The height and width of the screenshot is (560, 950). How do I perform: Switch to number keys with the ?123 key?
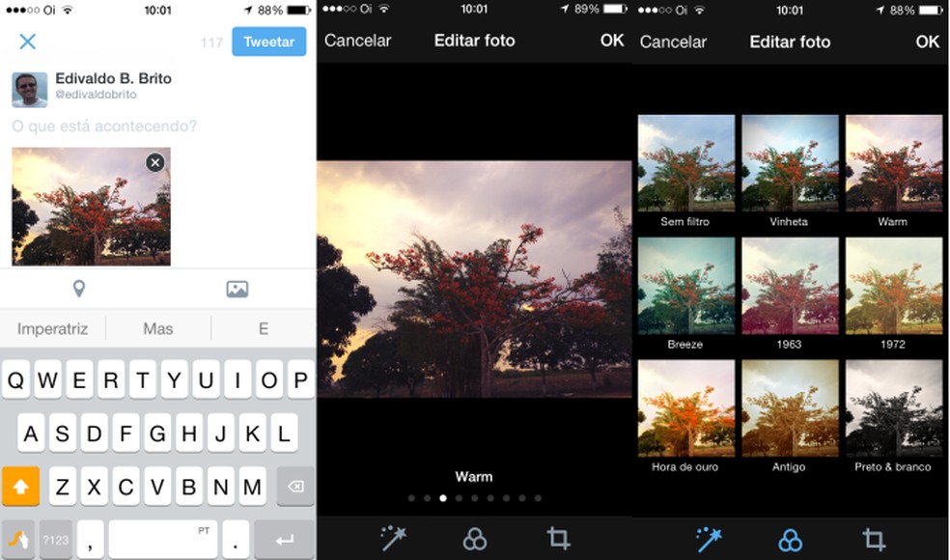tap(55, 539)
